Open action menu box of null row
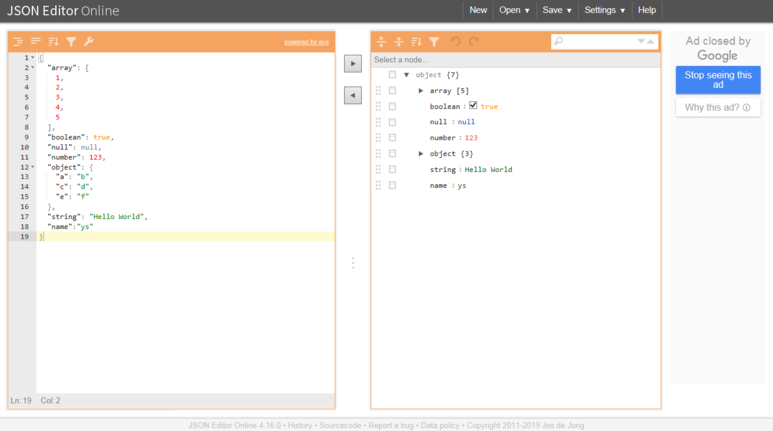Viewport: 773px width, 431px height. [x=392, y=122]
